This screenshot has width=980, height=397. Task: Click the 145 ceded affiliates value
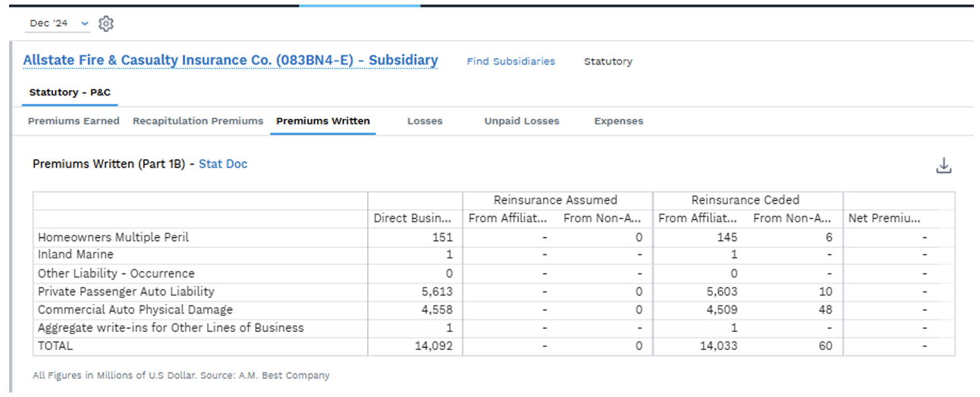pyautogui.click(x=727, y=237)
